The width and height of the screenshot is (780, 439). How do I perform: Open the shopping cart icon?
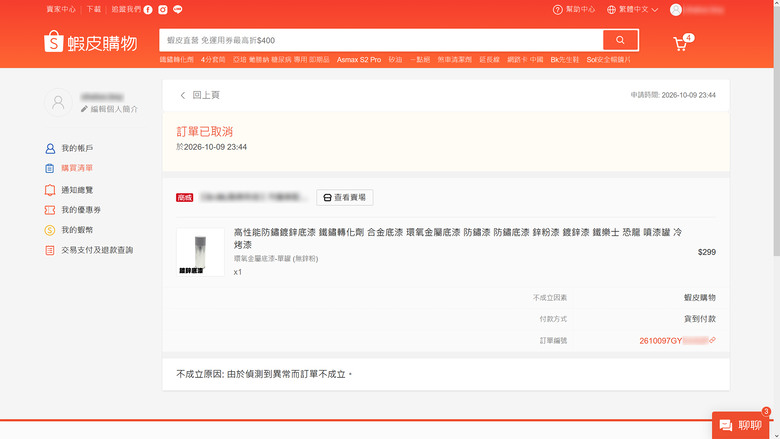pyautogui.click(x=680, y=44)
